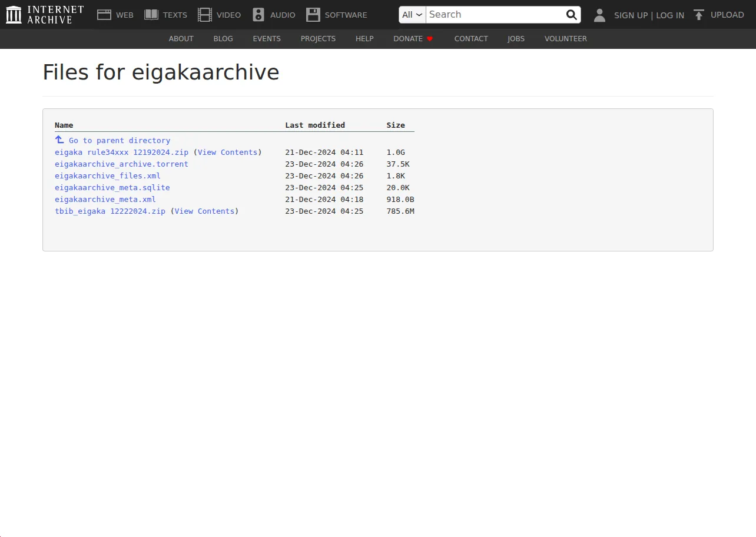Click the VIDEO label in top navigation
756x537 pixels.
coord(228,15)
